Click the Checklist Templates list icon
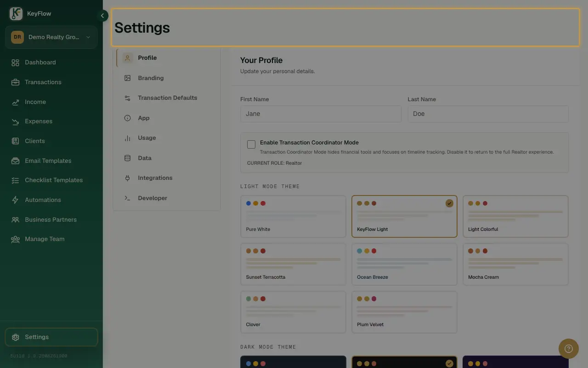 click(x=15, y=180)
